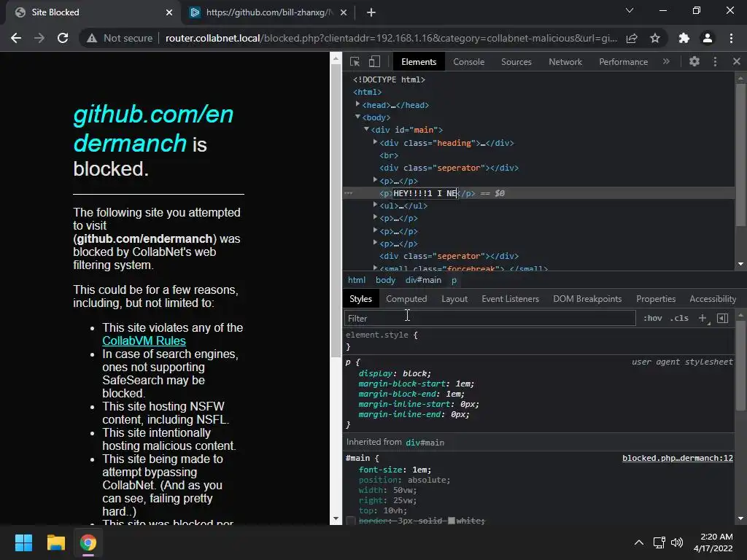The width and height of the screenshot is (747, 560).
Task: Click the font-size 1em value in #main
Action: tap(420, 470)
